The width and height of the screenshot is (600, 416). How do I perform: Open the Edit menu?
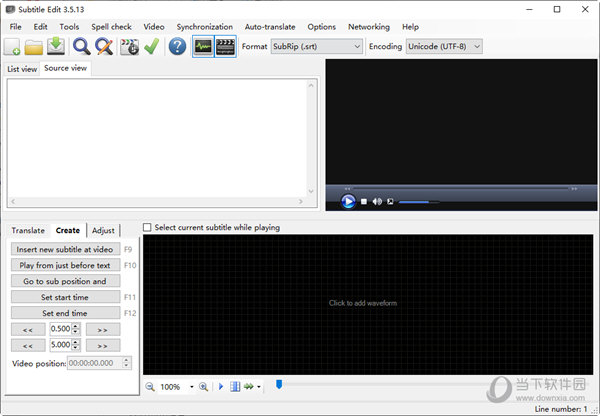click(x=40, y=27)
